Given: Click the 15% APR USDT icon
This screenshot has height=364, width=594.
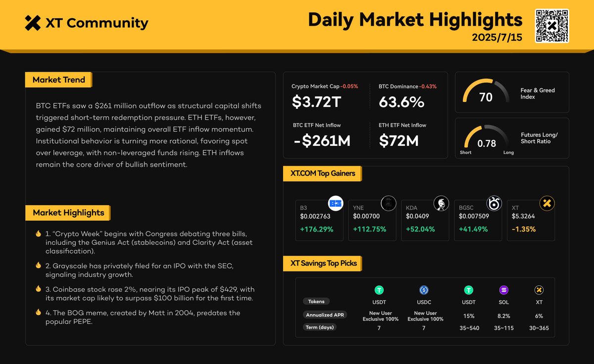Looking at the screenshot, I should 468,290.
